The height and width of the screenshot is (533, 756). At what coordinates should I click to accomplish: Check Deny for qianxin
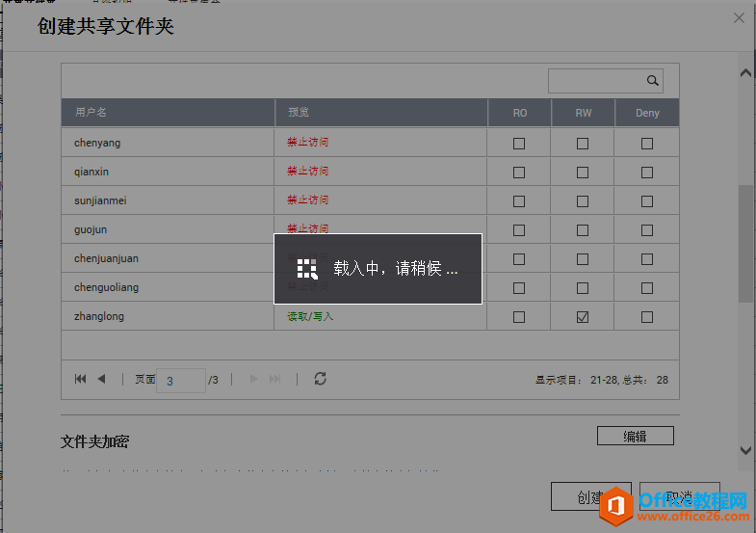pos(647,173)
